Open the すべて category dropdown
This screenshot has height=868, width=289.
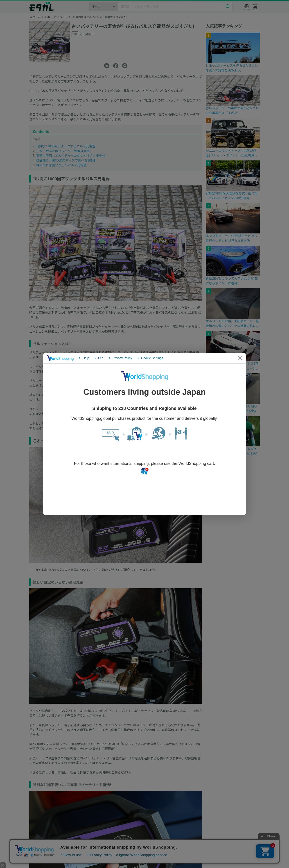(103, 7)
